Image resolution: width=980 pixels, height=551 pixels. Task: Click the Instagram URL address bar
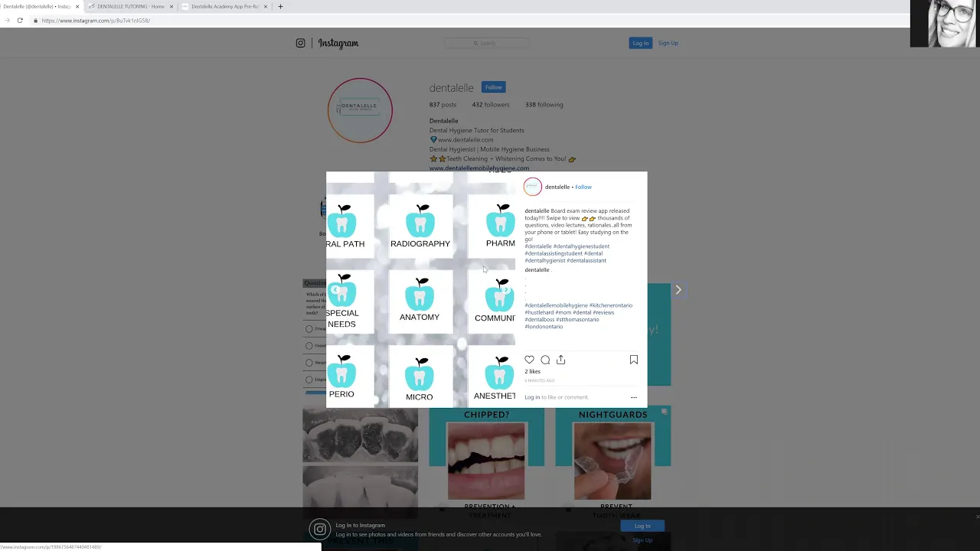point(96,21)
